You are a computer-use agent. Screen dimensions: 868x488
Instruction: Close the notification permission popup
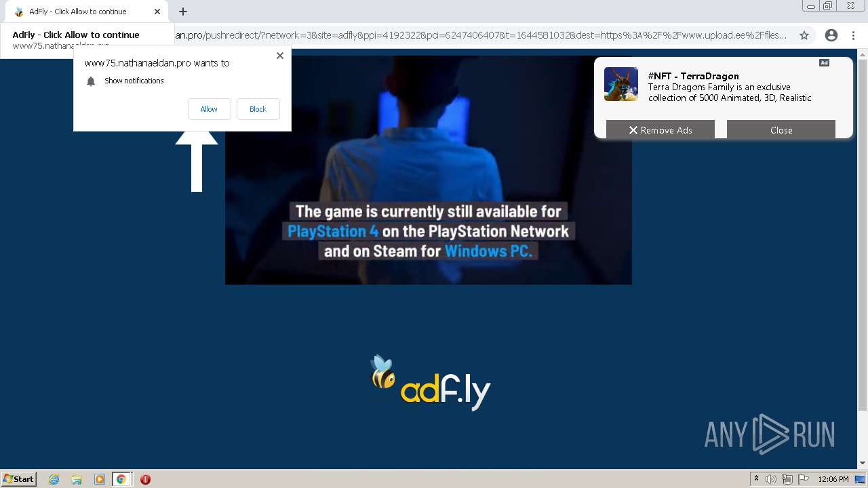(x=279, y=56)
